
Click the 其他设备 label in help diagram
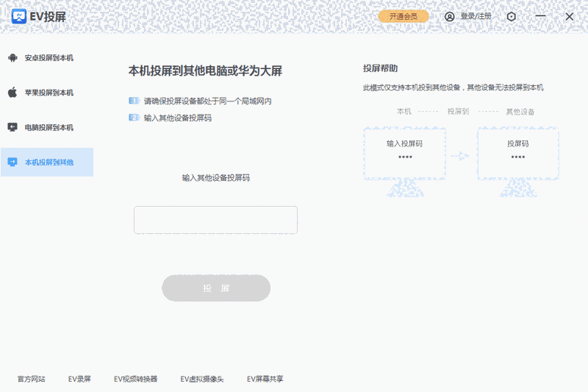pos(520,111)
